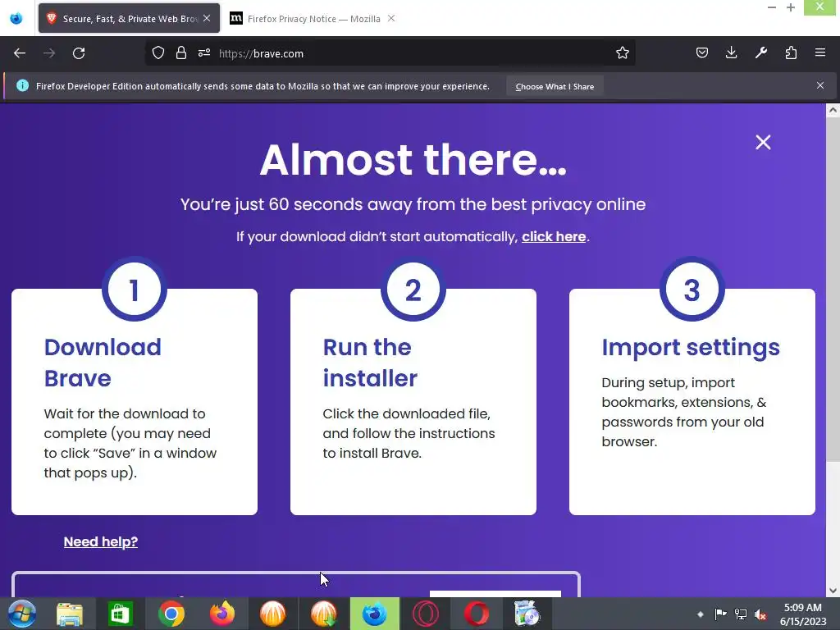Launch Firefox from the taskbar
Image resolution: width=840 pixels, height=630 pixels.
[x=221, y=614]
